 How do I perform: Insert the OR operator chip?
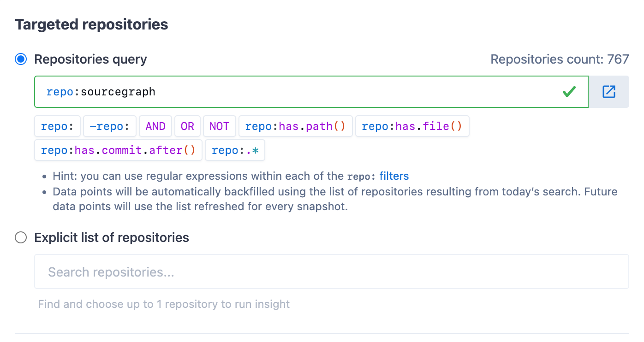[x=187, y=126]
